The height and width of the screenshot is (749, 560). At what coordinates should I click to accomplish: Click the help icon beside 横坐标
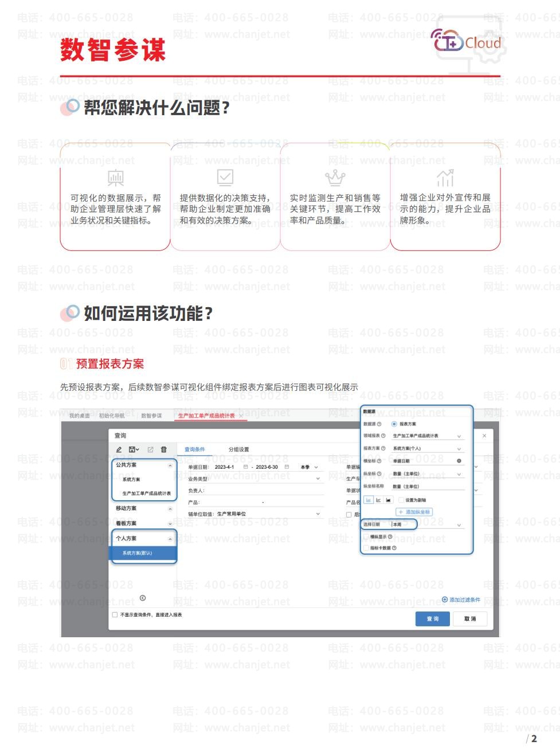379,461
